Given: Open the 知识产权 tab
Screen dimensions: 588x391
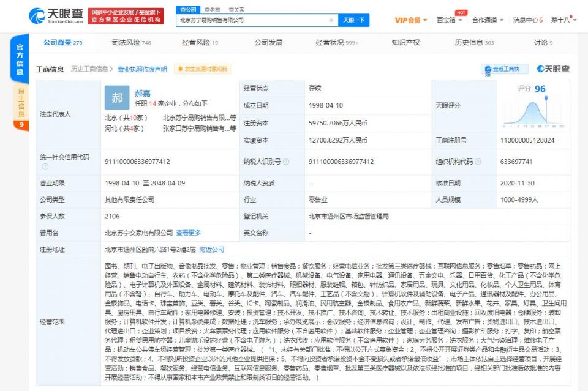Looking at the screenshot, I should click(x=405, y=43).
